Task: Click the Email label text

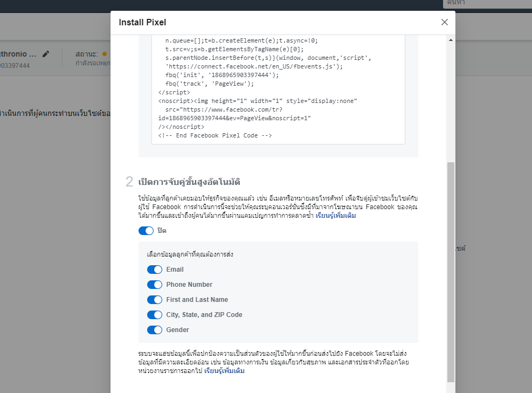Action: click(x=175, y=270)
